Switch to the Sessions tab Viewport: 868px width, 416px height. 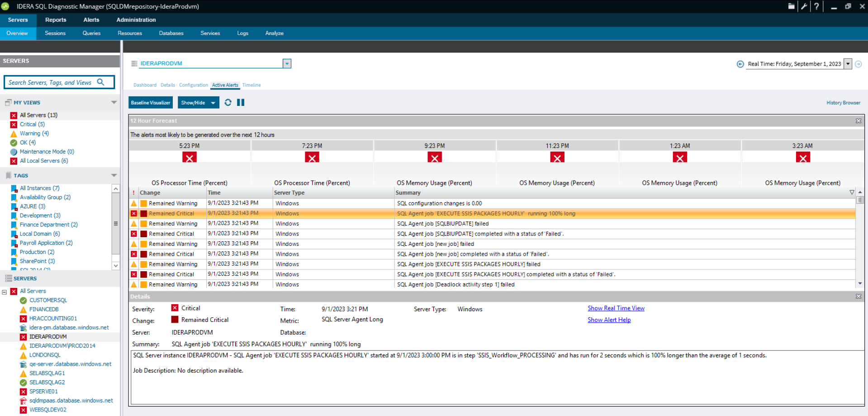click(x=55, y=33)
